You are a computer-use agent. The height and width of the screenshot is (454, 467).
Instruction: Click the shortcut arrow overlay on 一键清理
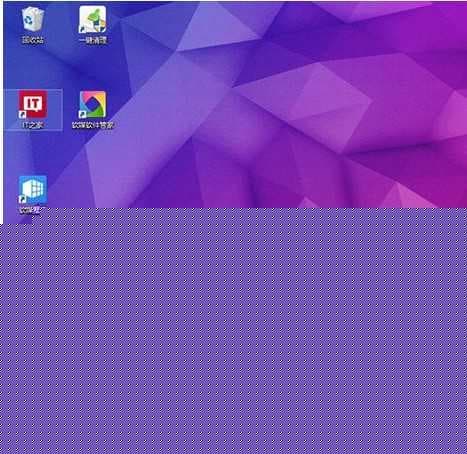[x=83, y=29]
